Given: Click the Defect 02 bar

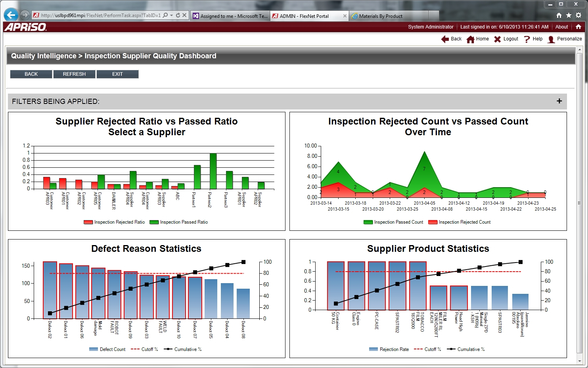Looking at the screenshot, I should (50, 290).
